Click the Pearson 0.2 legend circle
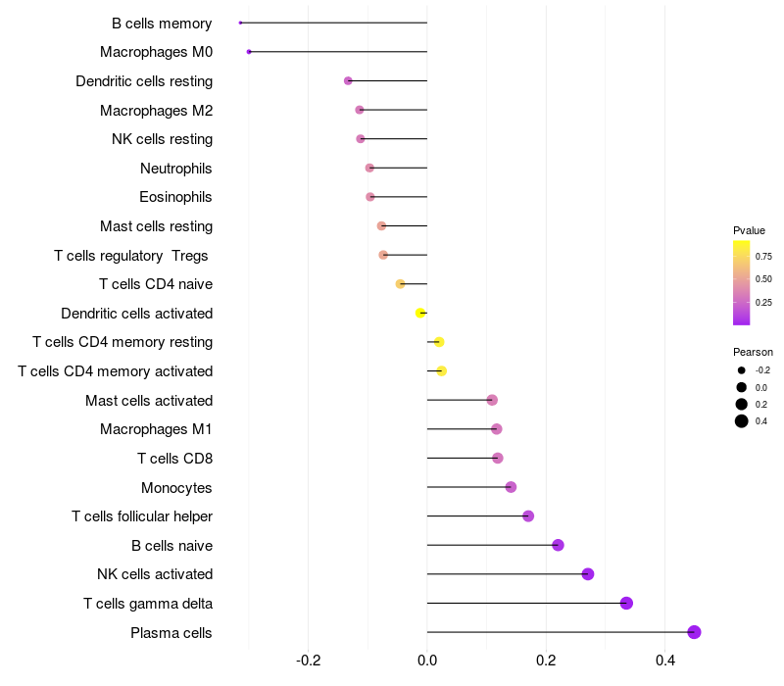The width and height of the screenshot is (784, 686). tap(741, 404)
